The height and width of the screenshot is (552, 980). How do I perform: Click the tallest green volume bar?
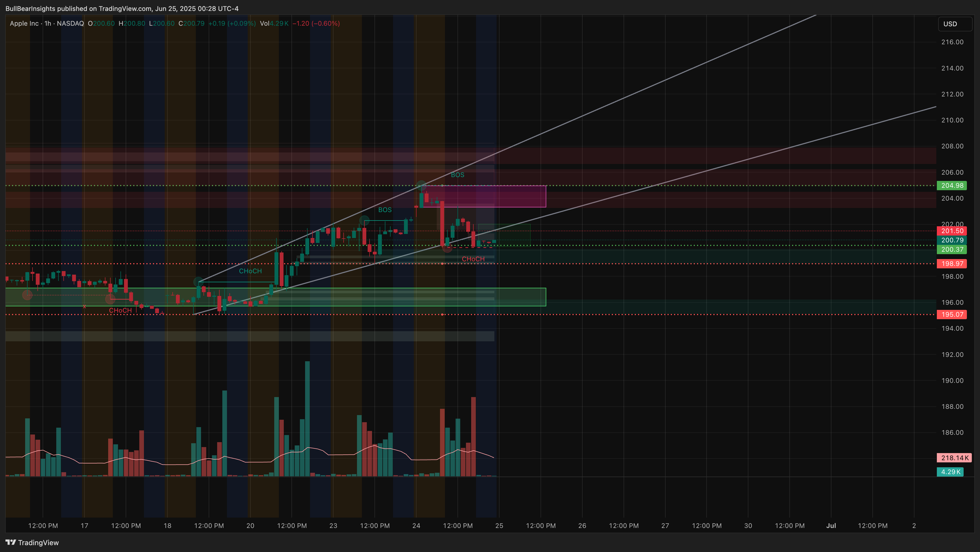(307, 419)
